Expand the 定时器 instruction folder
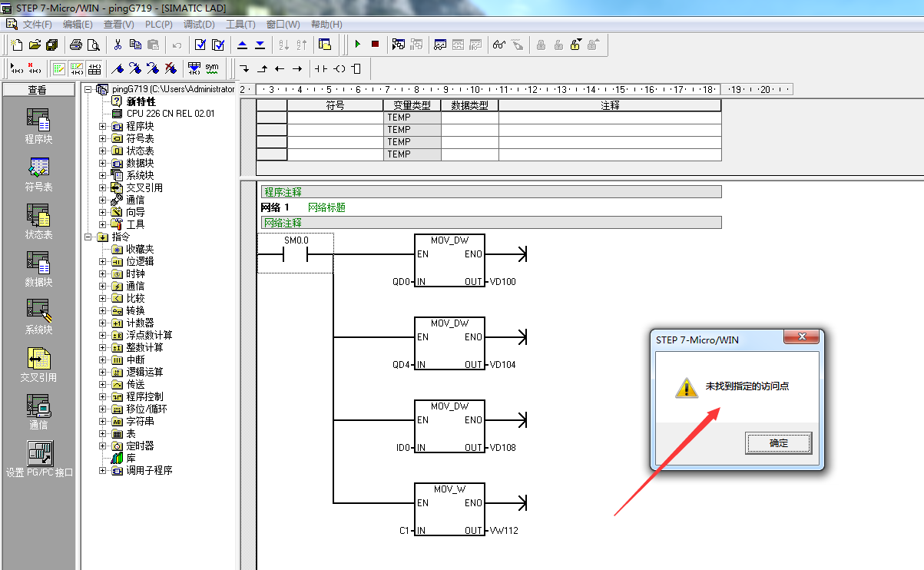 tap(103, 446)
